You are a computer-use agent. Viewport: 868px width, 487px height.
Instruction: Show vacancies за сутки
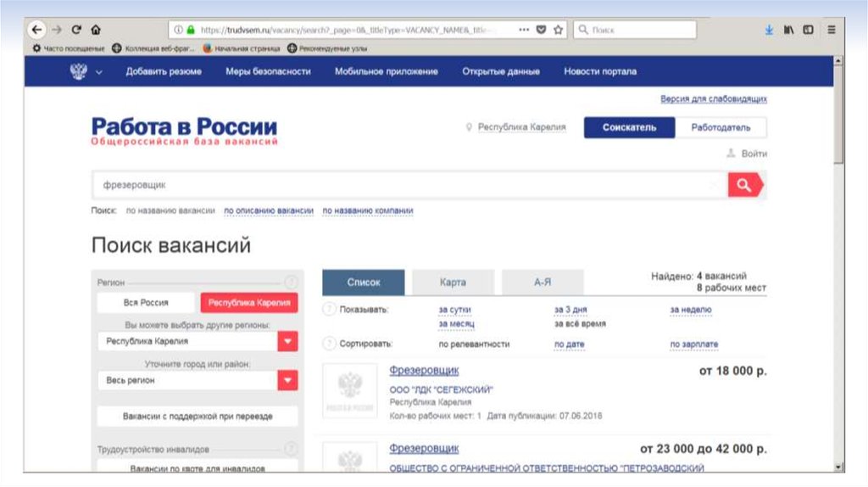point(454,310)
